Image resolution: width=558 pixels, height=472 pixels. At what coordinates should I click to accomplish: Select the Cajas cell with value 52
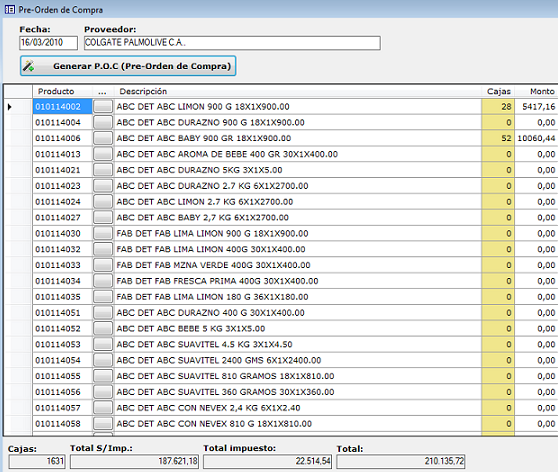tap(498, 138)
